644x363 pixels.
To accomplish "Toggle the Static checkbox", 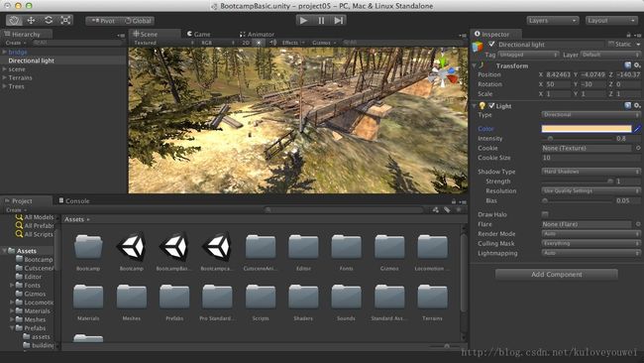I will tap(611, 44).
